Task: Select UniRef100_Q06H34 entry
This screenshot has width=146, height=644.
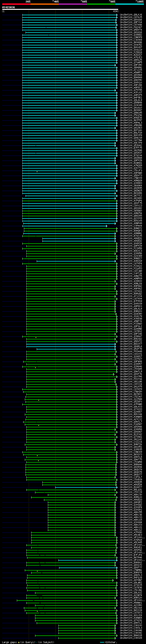Action: tap(131, 243)
